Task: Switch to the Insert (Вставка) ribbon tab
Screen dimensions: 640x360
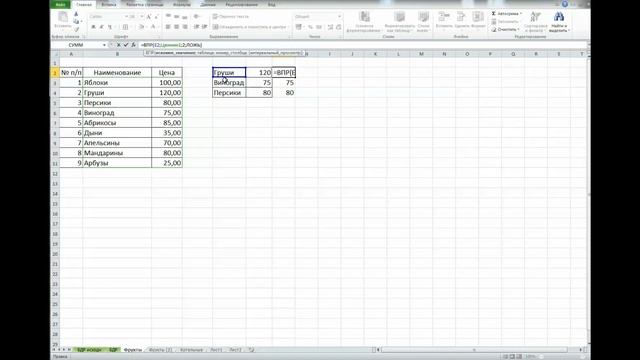Action: coord(109,4)
